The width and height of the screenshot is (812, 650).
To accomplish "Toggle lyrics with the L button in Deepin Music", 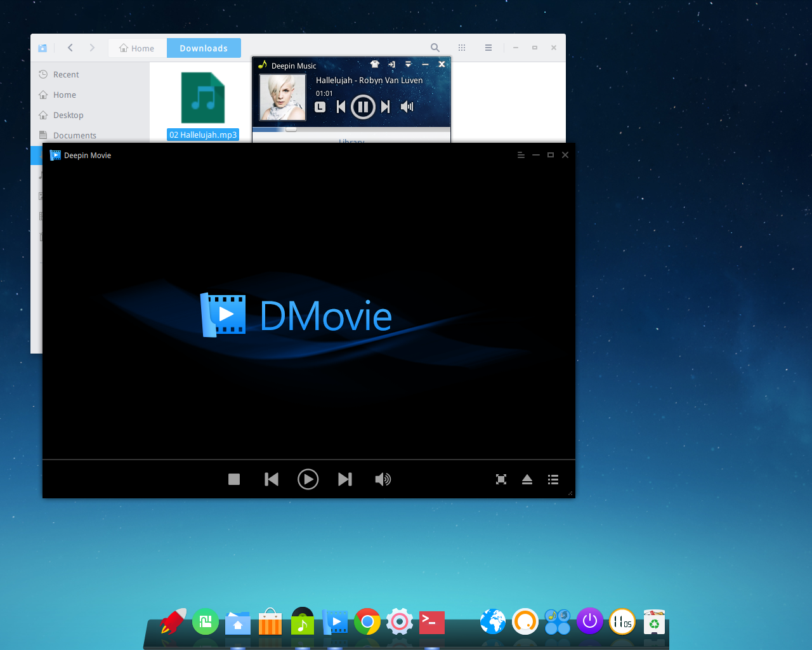I will tap(320, 107).
